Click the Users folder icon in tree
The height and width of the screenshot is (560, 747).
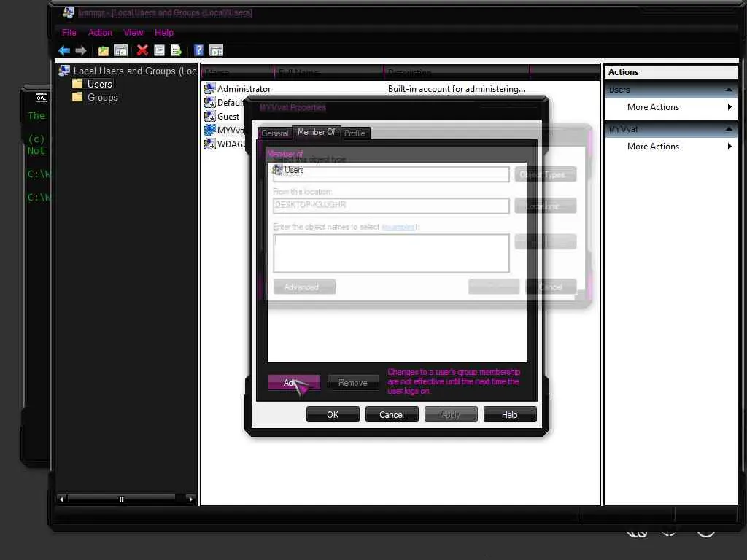click(77, 84)
